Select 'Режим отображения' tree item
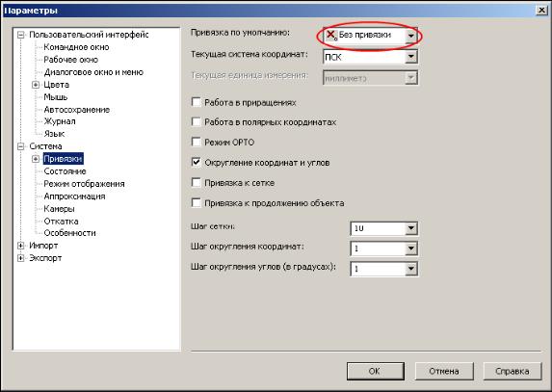The height and width of the screenshot is (392, 552). (x=84, y=184)
